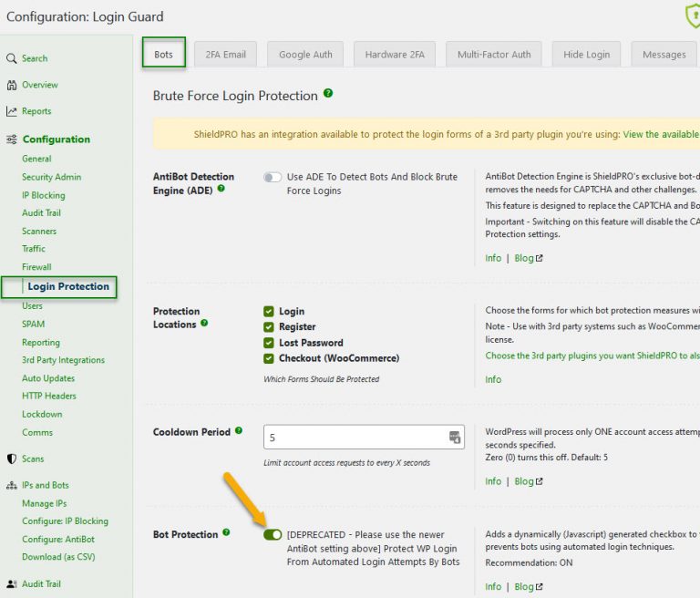700x598 pixels.
Task: Click the icon inside the Cooldown Period field
Action: (x=455, y=437)
